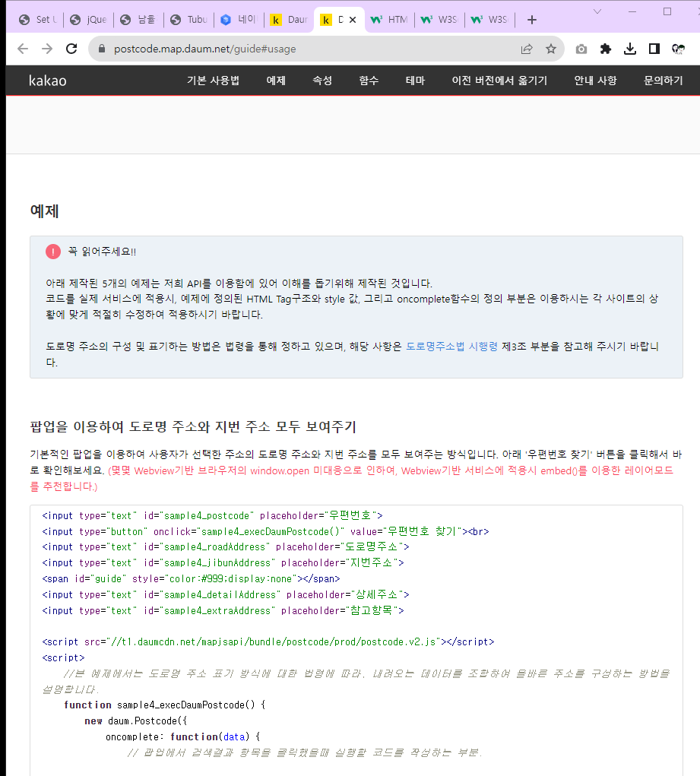Click the sample4_jibunAddress code line
Viewport: 700px width, 776px height.
[223, 562]
